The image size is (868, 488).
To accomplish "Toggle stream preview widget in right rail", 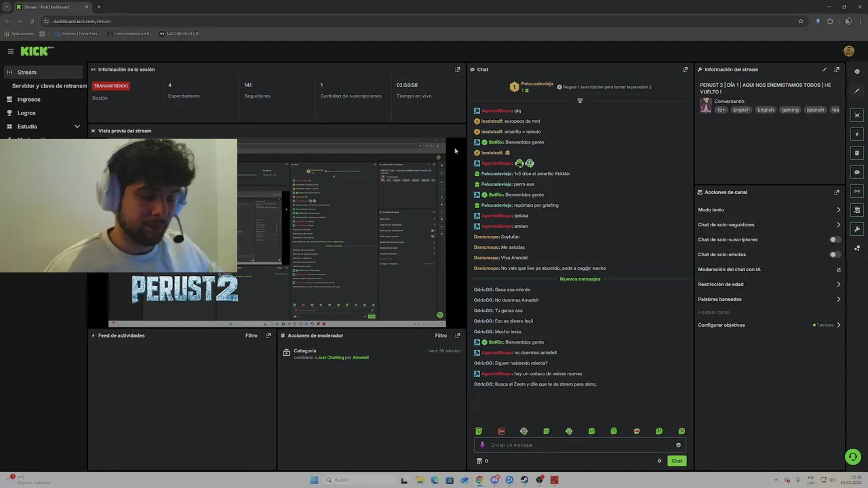I will tap(857, 115).
